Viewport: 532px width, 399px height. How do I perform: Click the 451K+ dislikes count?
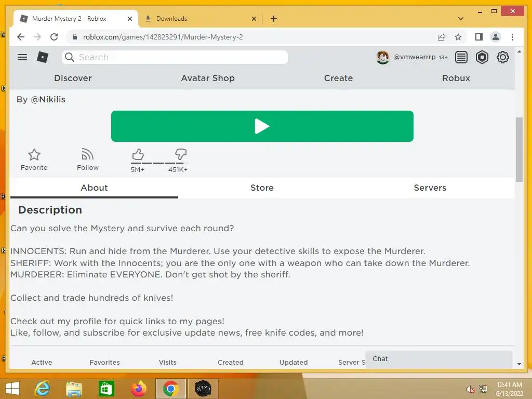tap(178, 170)
